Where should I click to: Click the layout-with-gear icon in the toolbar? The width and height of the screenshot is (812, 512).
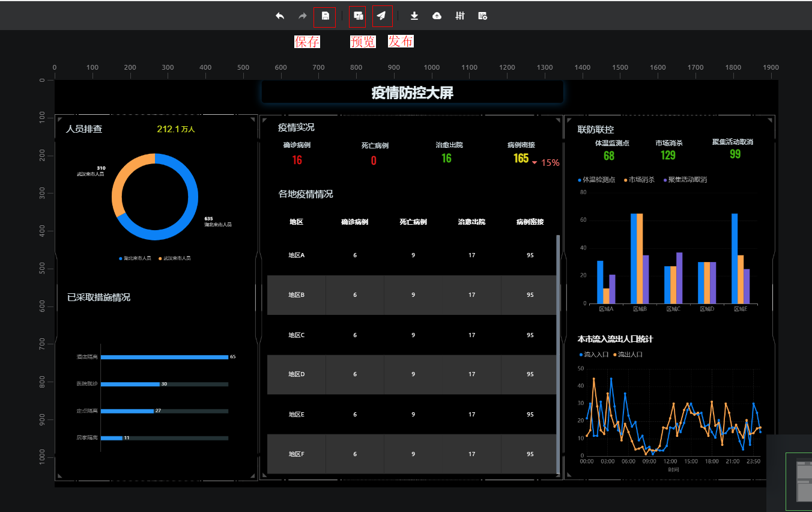pyautogui.click(x=482, y=16)
